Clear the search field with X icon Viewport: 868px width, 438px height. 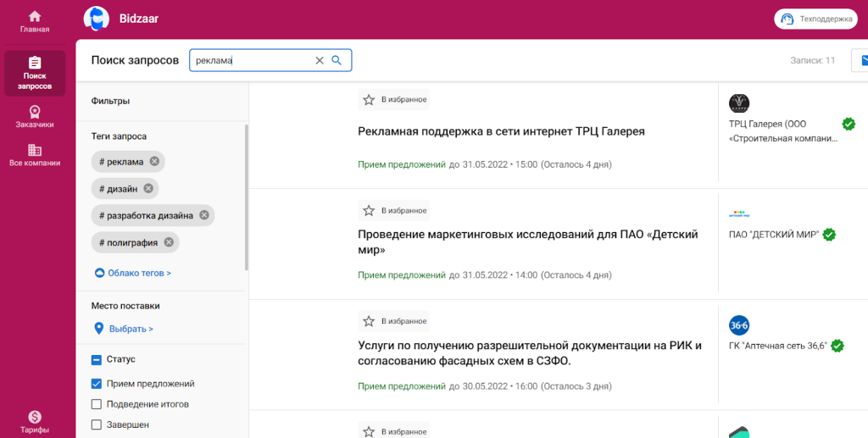pos(320,60)
